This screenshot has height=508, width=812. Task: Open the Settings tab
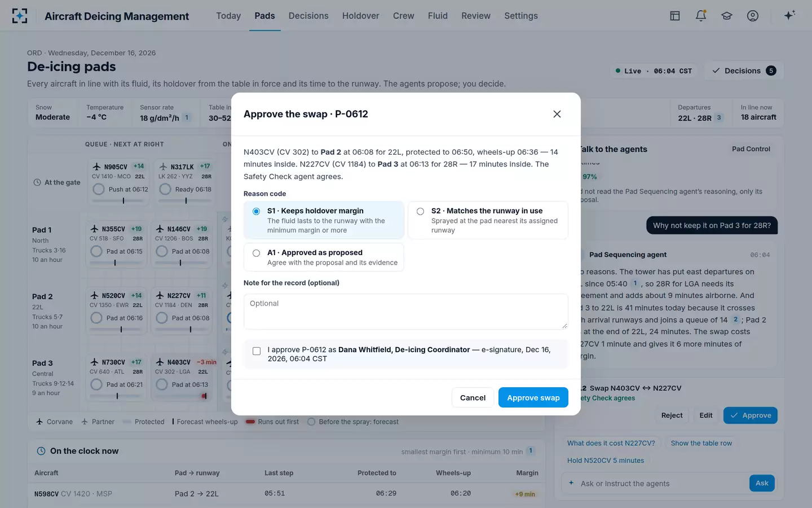[521, 16]
